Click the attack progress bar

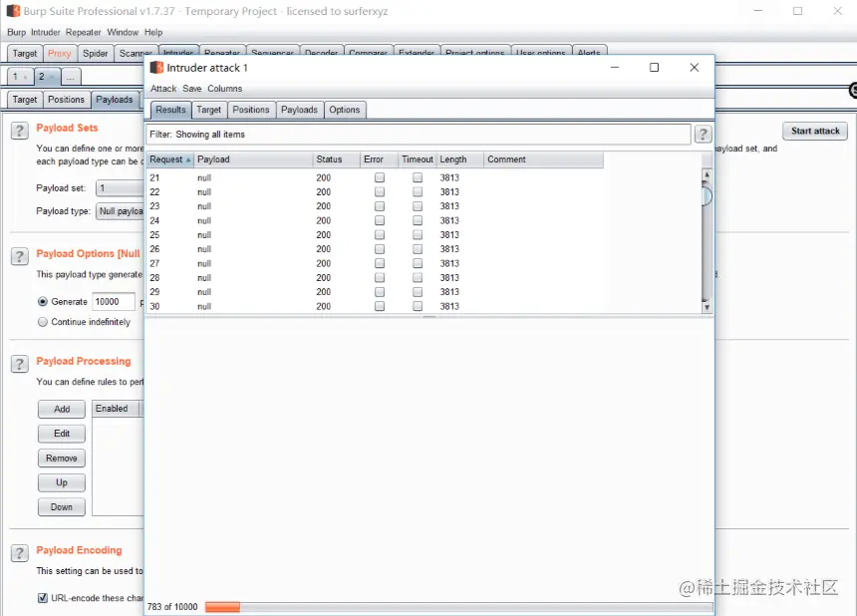click(458, 607)
